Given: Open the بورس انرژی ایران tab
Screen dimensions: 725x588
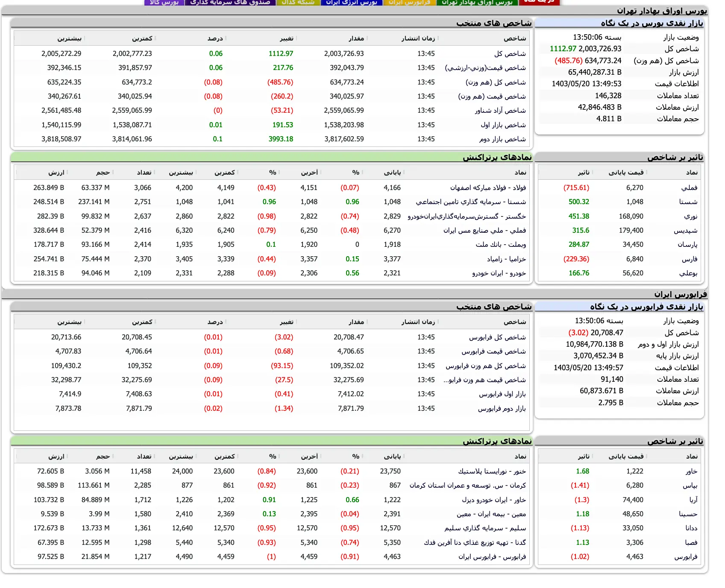Looking at the screenshot, I should [351, 3].
